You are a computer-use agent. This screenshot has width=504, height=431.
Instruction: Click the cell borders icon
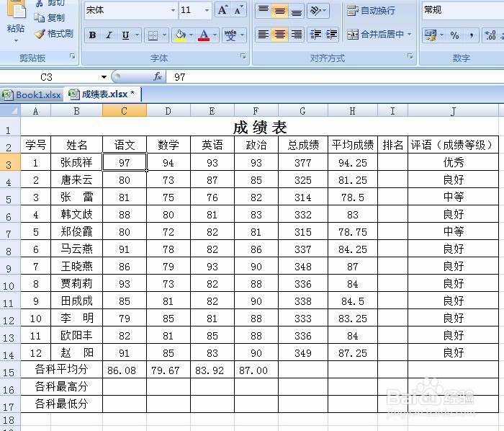point(153,35)
